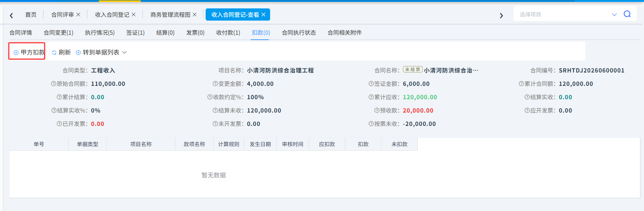The image size is (644, 211).
Task: Open the 合同变更(1) sub-tab
Action: click(x=58, y=33)
